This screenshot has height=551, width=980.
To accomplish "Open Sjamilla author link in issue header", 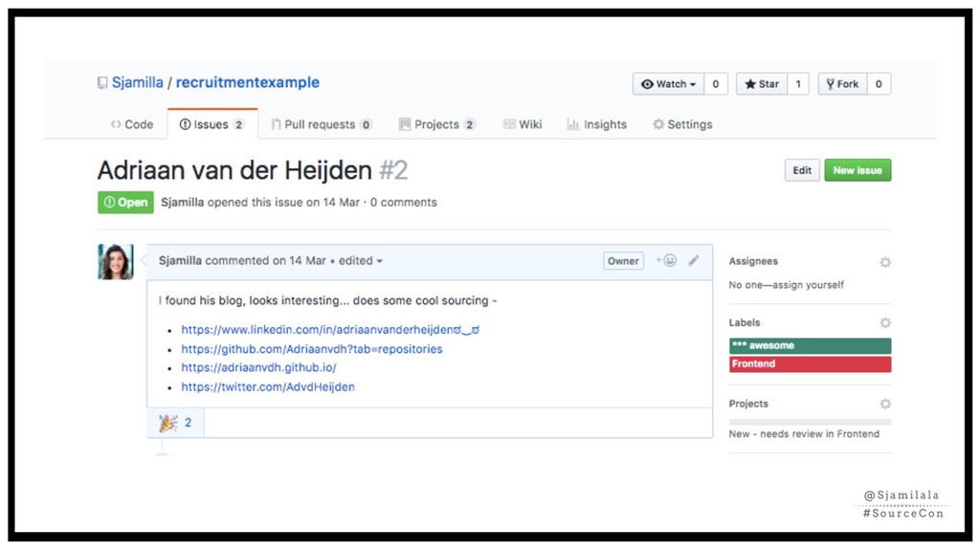I will click(x=183, y=203).
